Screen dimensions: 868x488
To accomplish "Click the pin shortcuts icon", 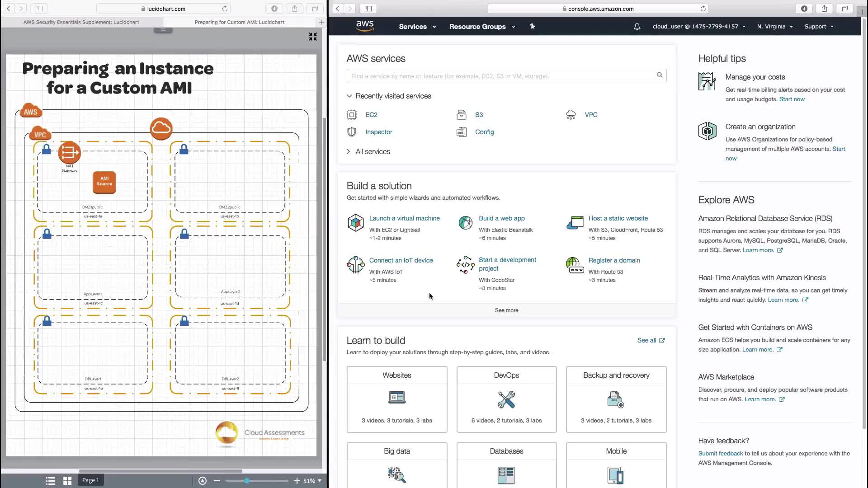I will pyautogui.click(x=532, y=26).
